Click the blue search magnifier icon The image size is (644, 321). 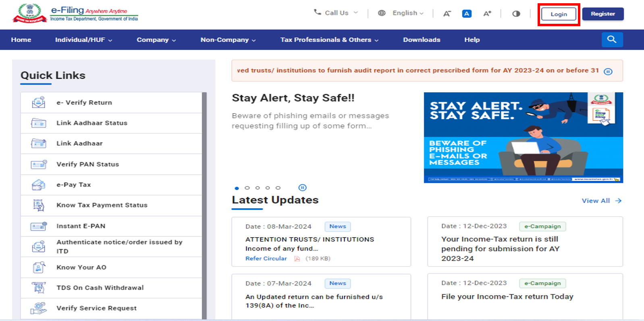(x=612, y=39)
